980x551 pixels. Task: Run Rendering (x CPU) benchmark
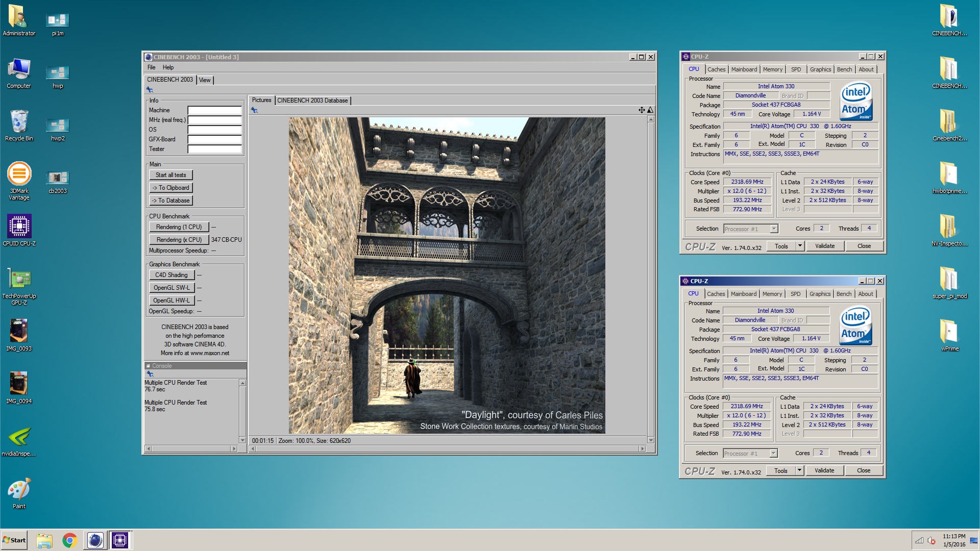[179, 240]
